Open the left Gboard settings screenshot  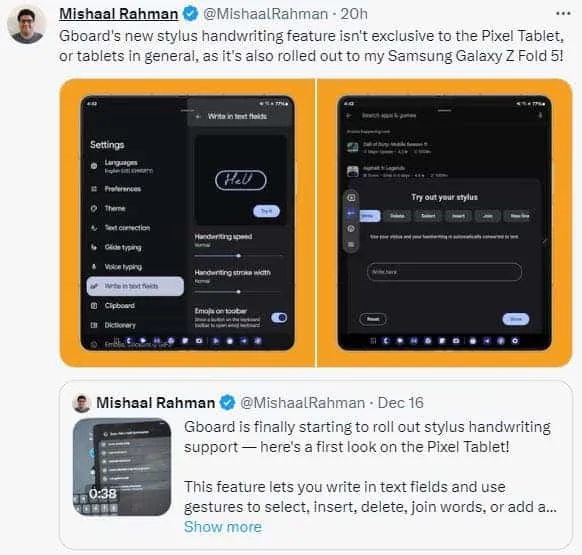187,223
